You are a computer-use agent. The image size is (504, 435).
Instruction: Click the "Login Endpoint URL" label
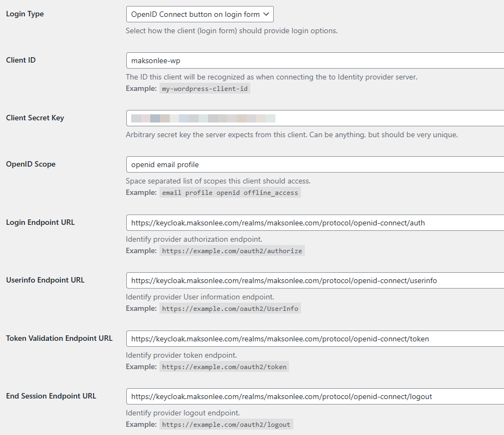(x=40, y=222)
